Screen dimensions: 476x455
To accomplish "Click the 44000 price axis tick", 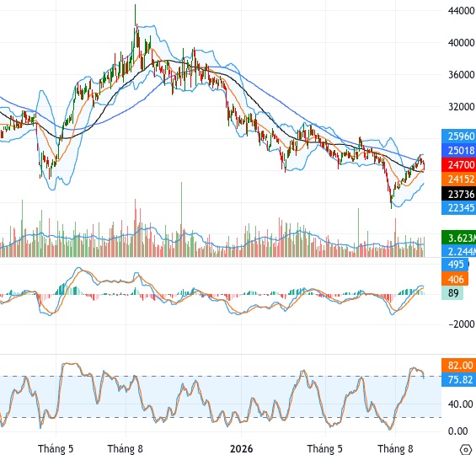I will pyautogui.click(x=461, y=11).
